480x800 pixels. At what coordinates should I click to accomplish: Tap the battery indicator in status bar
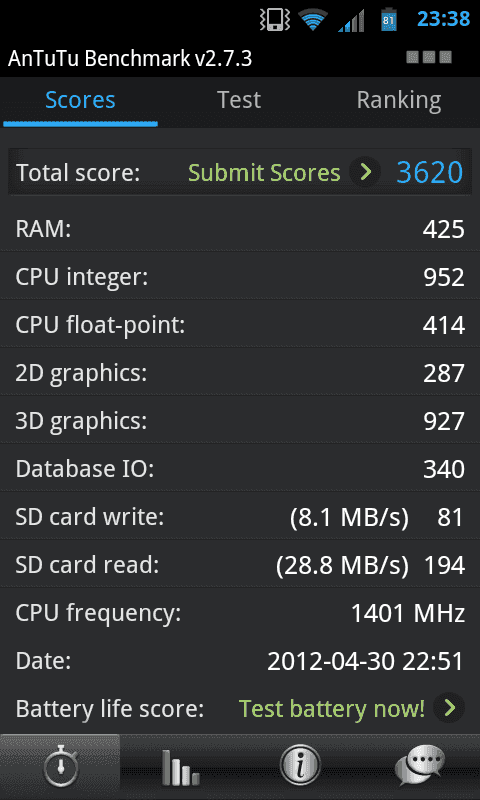[x=389, y=20]
